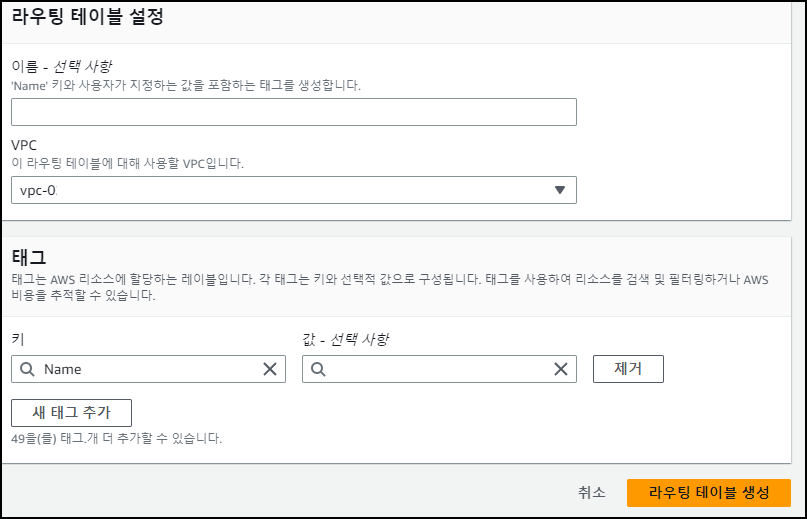The width and height of the screenshot is (807, 519).
Task: Click the 키 label
Action: pos(17,339)
